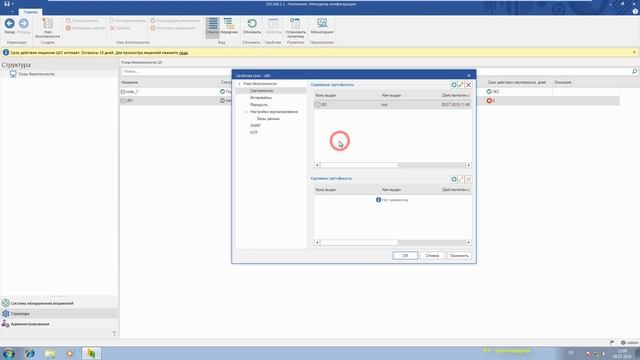Click the 'Issued to' header of server certificates
The height and width of the screenshot is (360, 640).
(325, 96)
